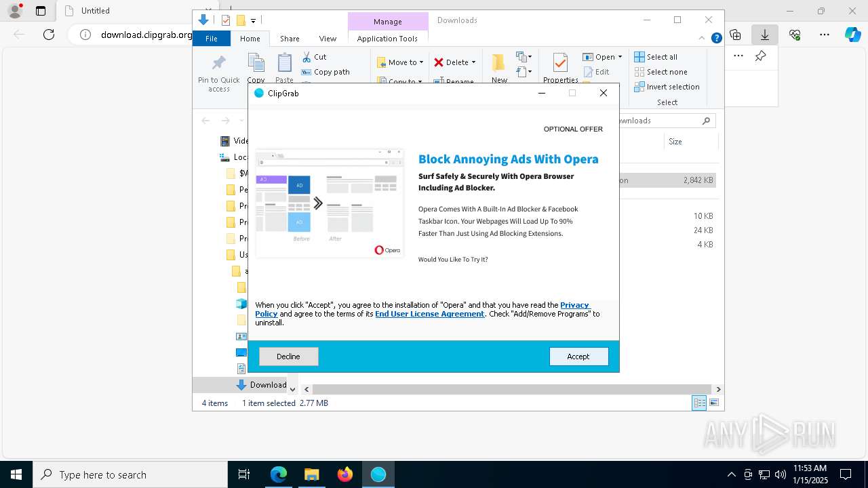Click the Properties checkmark icon
This screenshot has width=868, height=488.
(560, 63)
